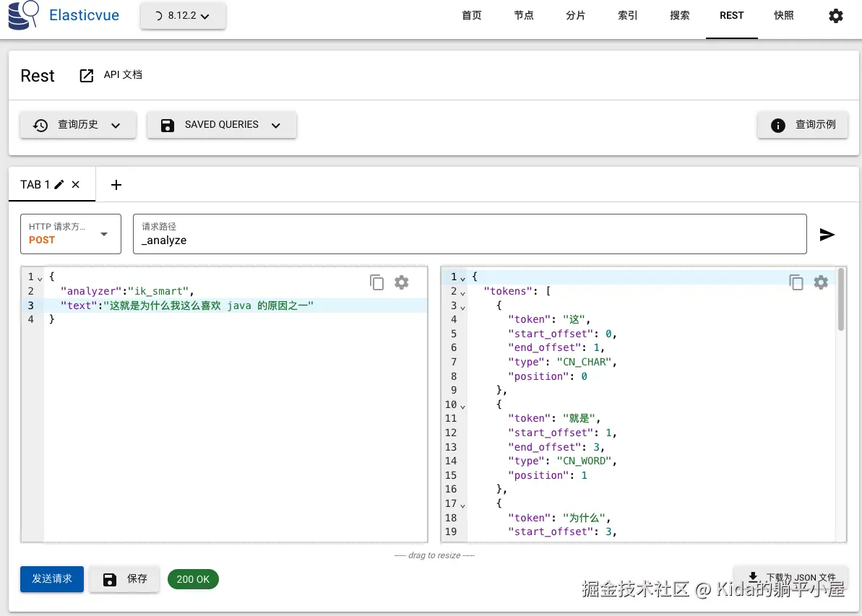The height and width of the screenshot is (616, 862).
Task: Select the TAB 1 request tab
Action: [35, 185]
